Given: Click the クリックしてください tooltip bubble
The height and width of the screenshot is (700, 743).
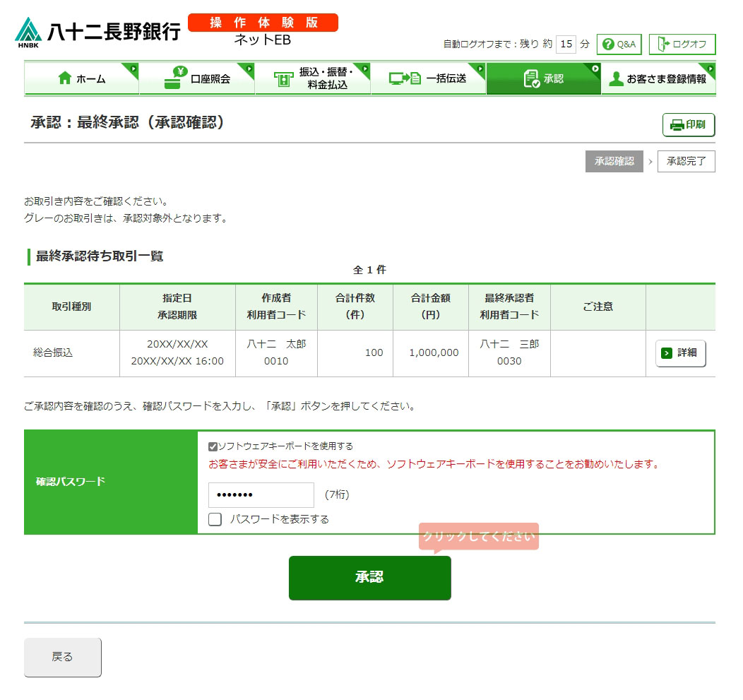Looking at the screenshot, I should (478, 536).
